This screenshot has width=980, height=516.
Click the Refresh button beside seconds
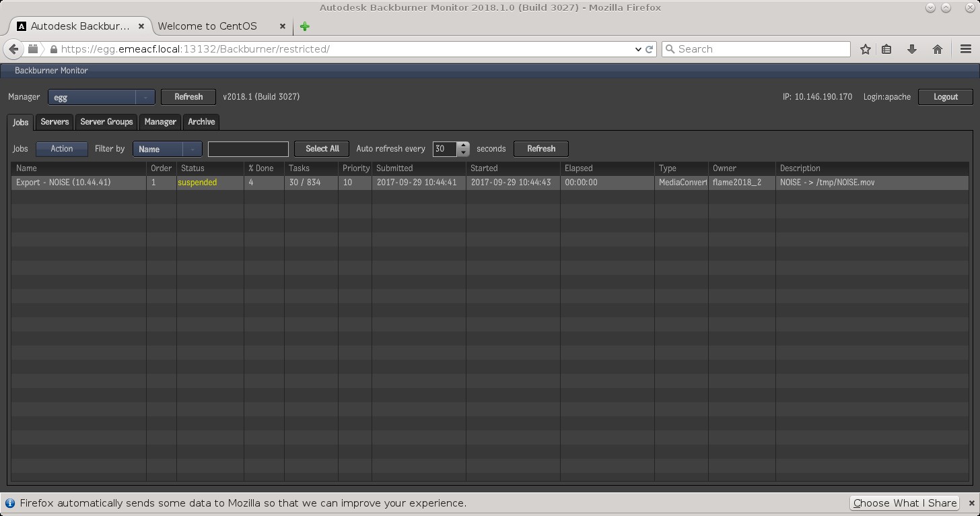[x=541, y=149]
